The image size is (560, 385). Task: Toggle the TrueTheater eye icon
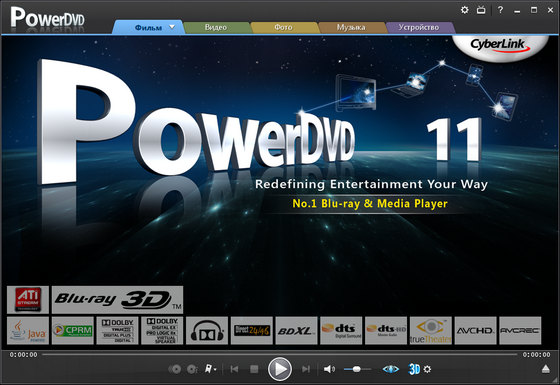390,369
